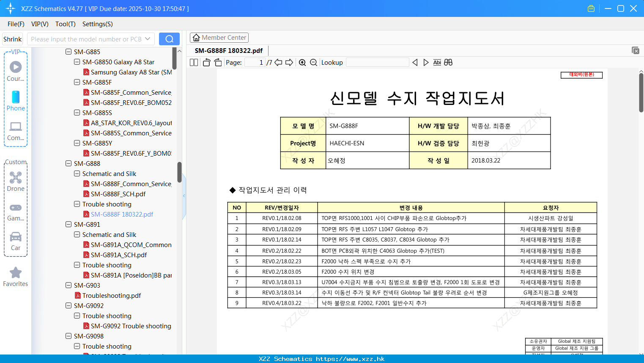Find the previous lookup result
This screenshot has width=644, height=363.
(415, 62)
